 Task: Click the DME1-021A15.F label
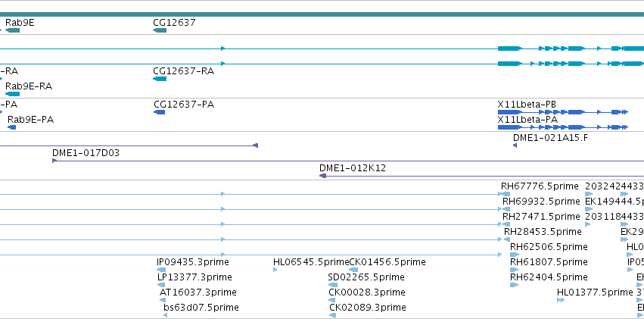pyautogui.click(x=550, y=138)
